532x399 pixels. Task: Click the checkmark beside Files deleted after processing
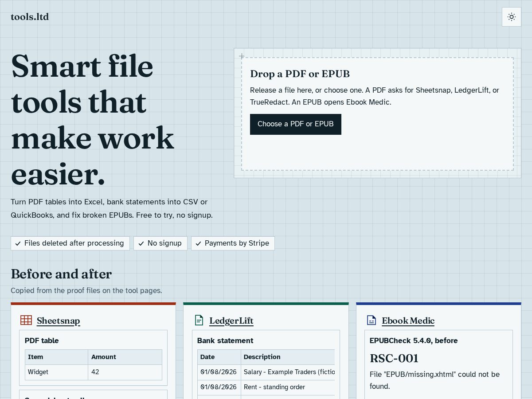[x=18, y=243]
